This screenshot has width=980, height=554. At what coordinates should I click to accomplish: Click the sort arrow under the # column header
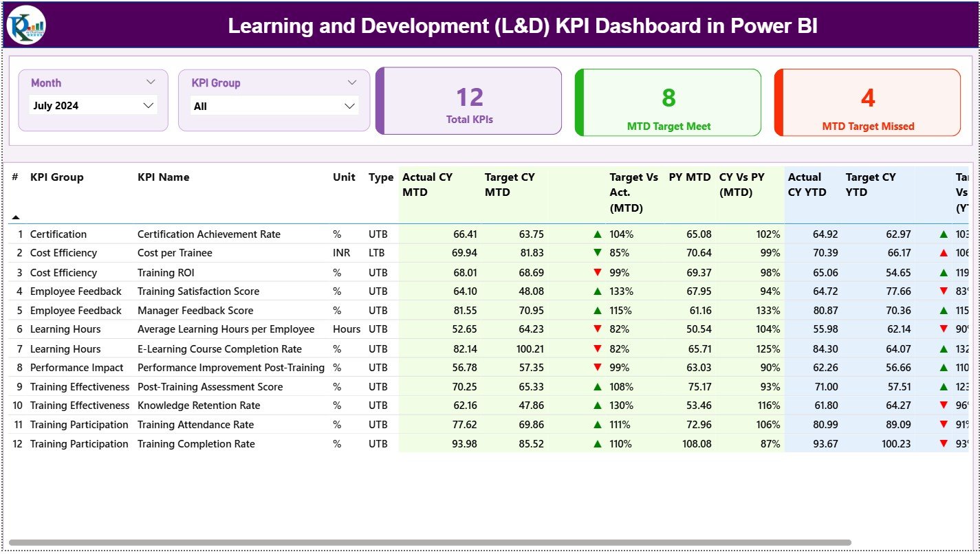[16, 217]
